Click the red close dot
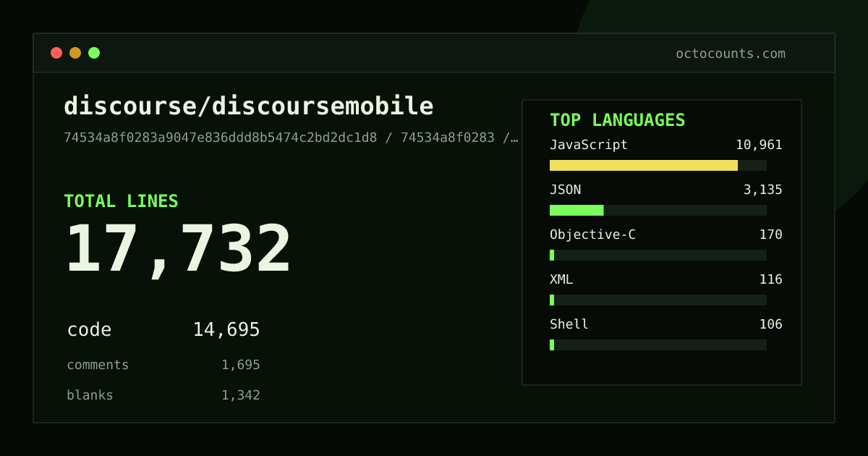The height and width of the screenshot is (456, 868). coord(56,53)
